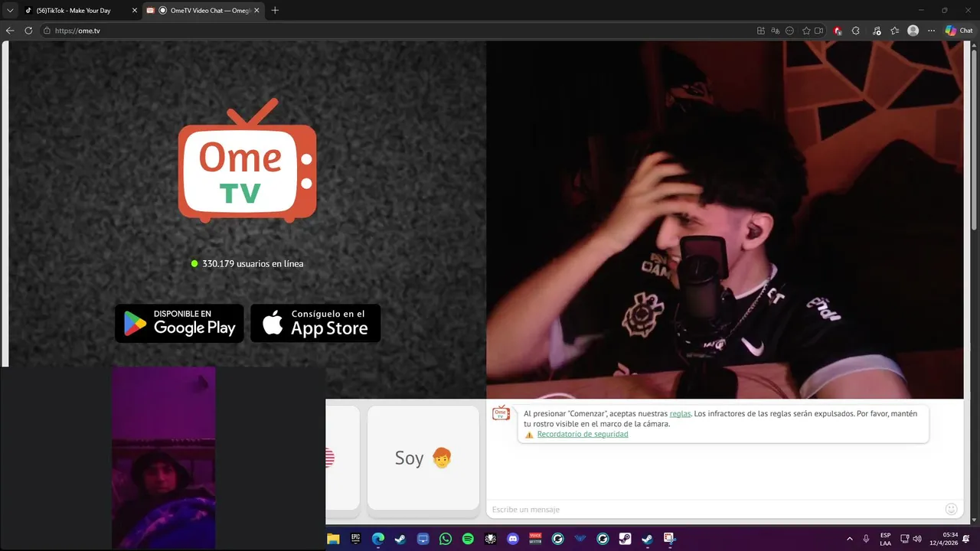This screenshot has height=551, width=980.
Task: Open the emoji picker smiley
Action: click(x=951, y=509)
